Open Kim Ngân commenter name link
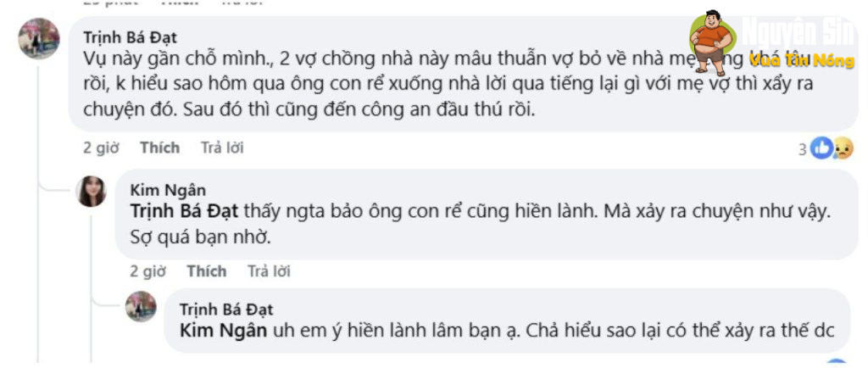 168,191
